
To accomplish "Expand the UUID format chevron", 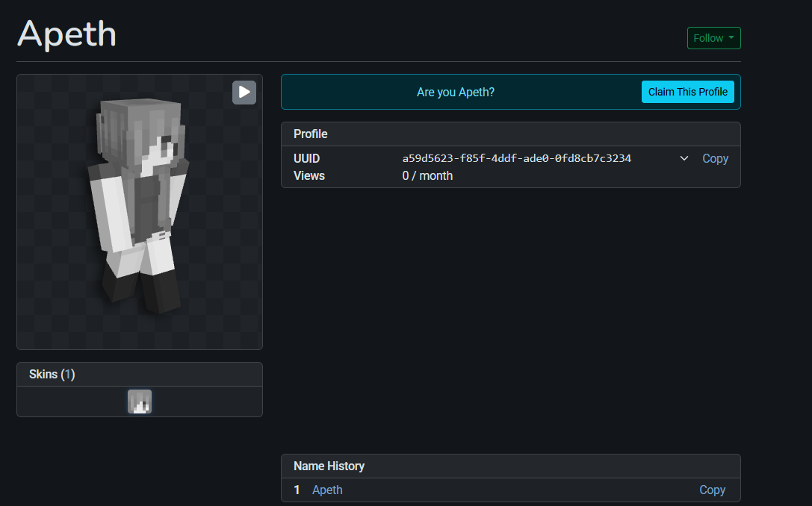I will coord(684,158).
